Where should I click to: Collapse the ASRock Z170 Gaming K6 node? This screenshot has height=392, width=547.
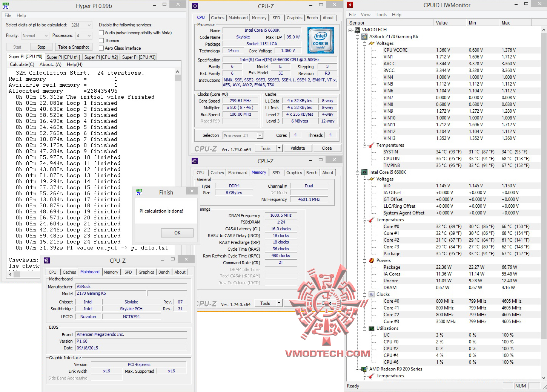point(357,37)
